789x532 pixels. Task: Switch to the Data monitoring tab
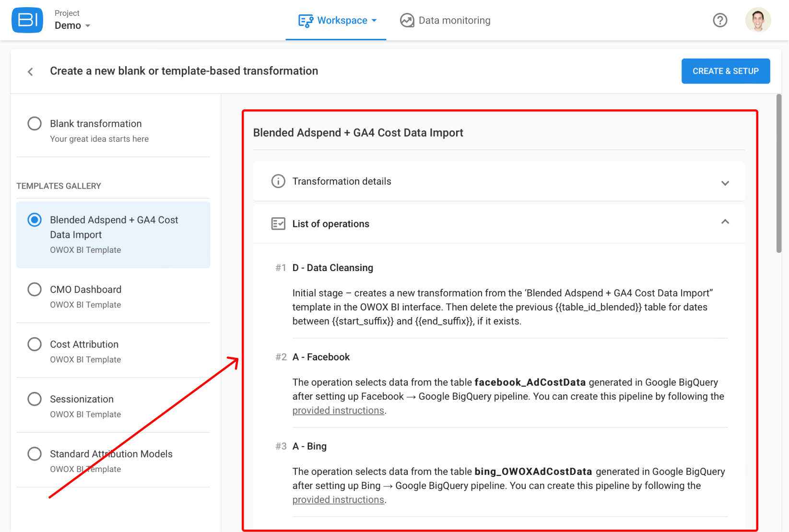pos(445,21)
